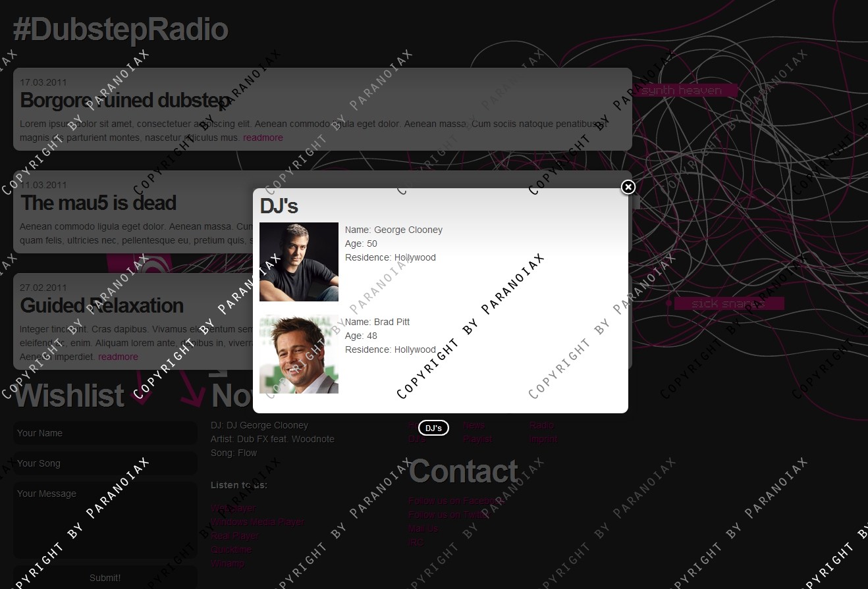
Task: Go to the Imprint page
Action: tap(543, 439)
